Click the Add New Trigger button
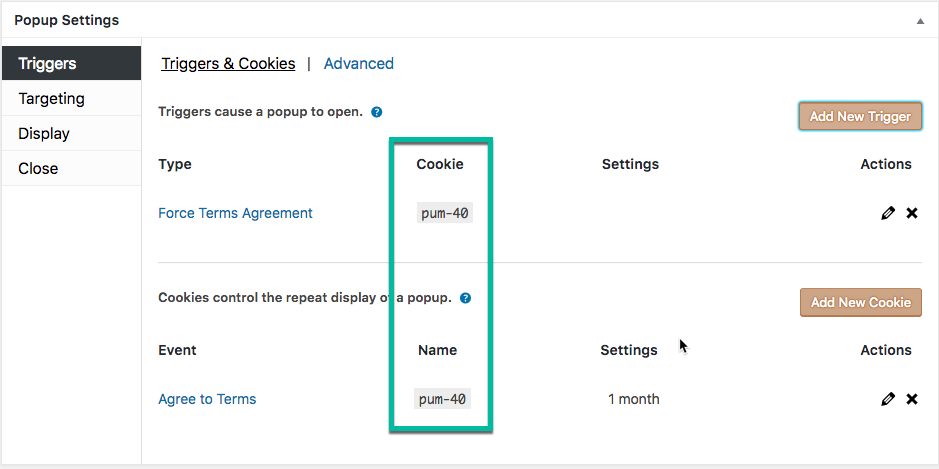This screenshot has height=469, width=939. pos(860,116)
